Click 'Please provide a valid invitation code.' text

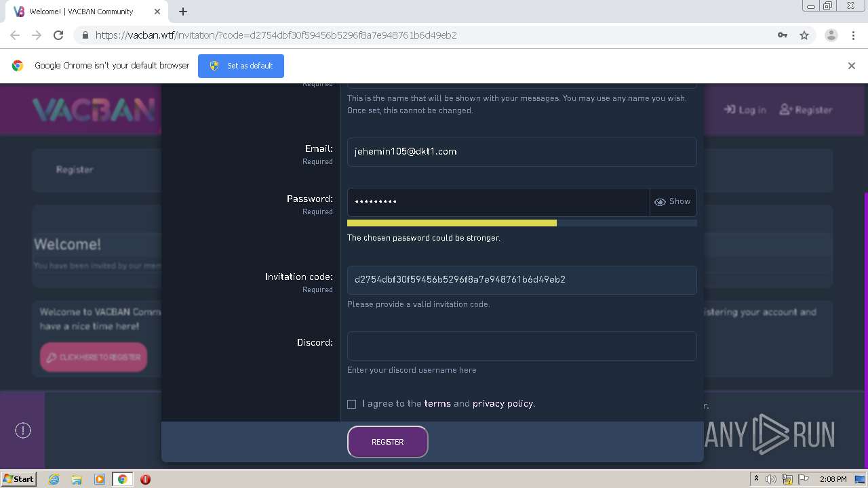[418, 304]
